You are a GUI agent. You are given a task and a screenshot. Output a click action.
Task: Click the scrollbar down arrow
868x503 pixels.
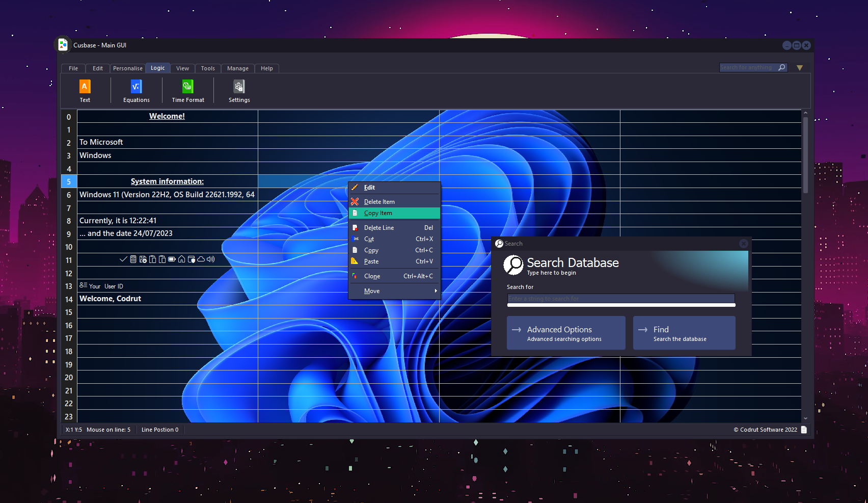pyautogui.click(x=805, y=418)
